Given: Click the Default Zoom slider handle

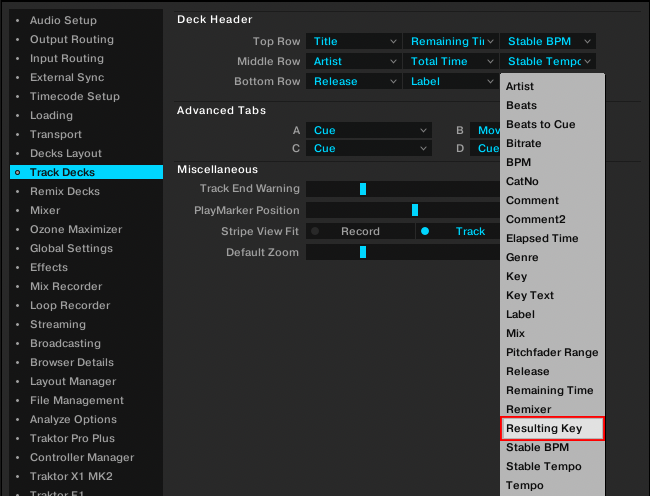Looking at the screenshot, I should tap(363, 252).
